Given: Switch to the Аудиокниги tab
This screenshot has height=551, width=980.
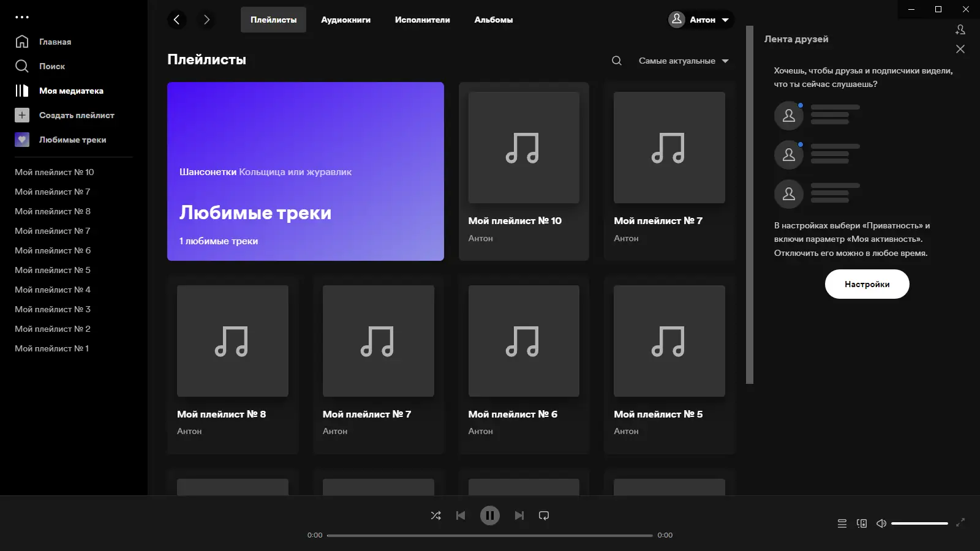Looking at the screenshot, I should tap(345, 20).
